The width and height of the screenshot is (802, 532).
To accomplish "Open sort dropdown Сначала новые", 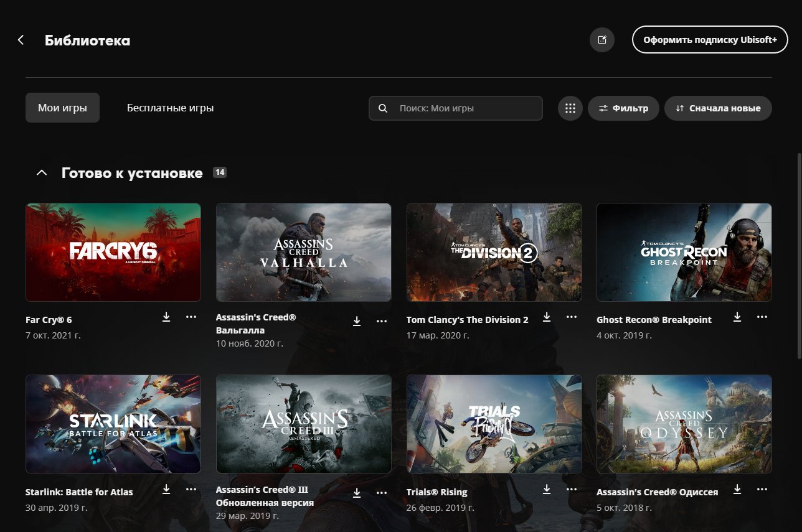I will [718, 108].
